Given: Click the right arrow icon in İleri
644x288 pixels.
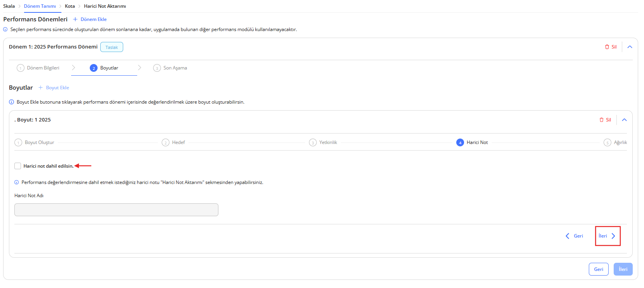Looking at the screenshot, I should click(613, 236).
